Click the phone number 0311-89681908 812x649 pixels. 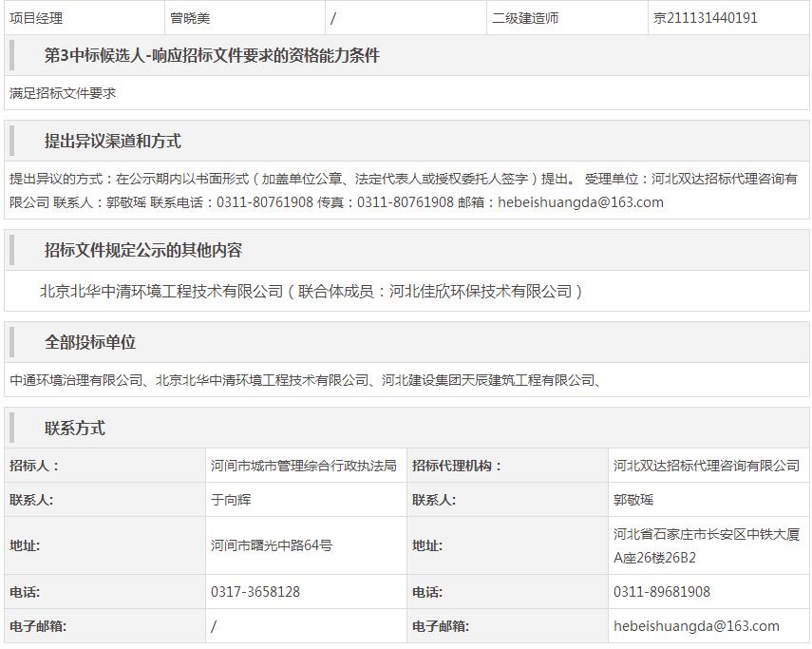coord(662,591)
